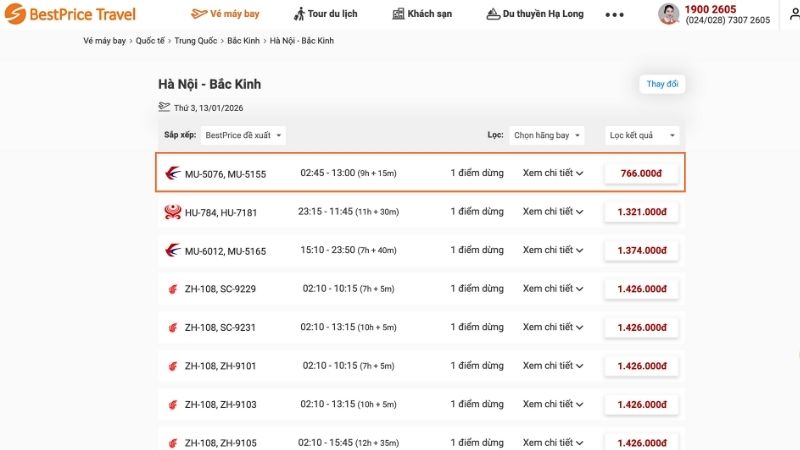Viewport: 800px width, 450px height.
Task: Expand Xem chi tiết for ZH-108, ZH-9101
Action: click(x=553, y=365)
